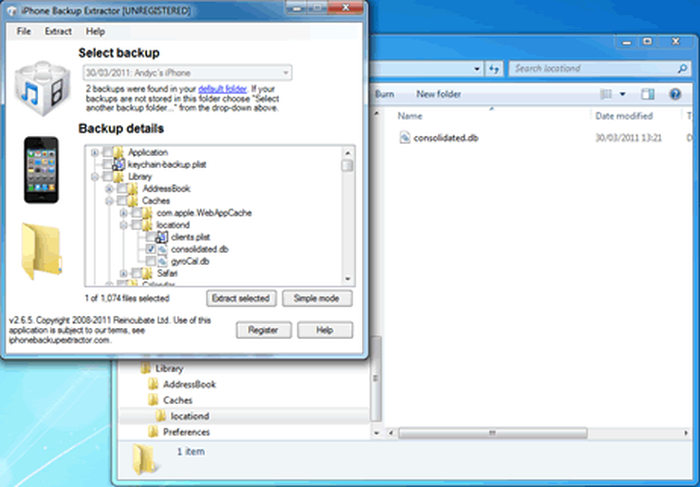Click the com.apple.WebAppCache folder icon

point(147,213)
